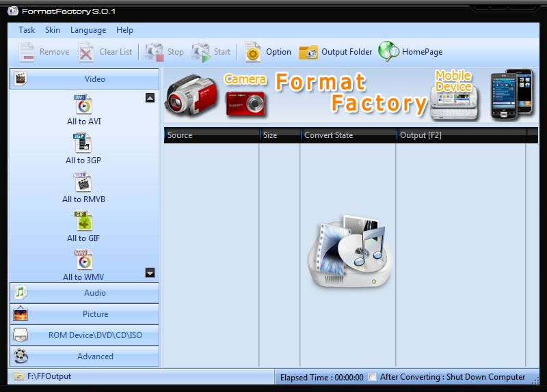Click the Video clapperboard icon

point(21,79)
